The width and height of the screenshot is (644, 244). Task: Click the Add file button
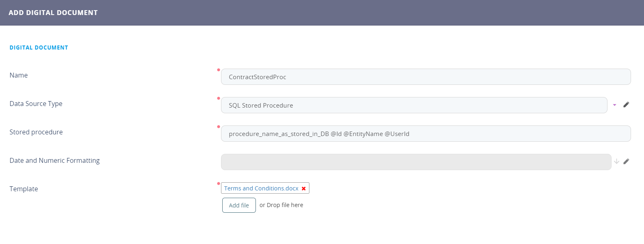tap(239, 205)
